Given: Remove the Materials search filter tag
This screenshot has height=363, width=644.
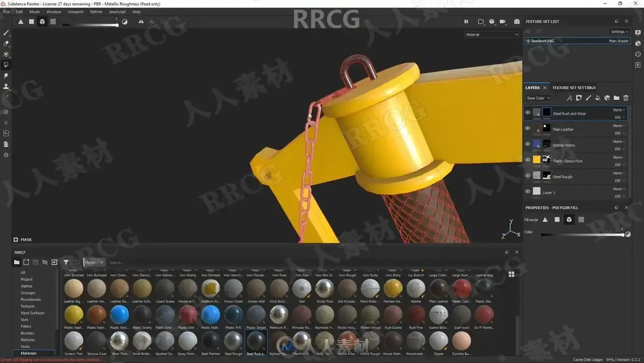Looking at the screenshot, I should (x=101, y=263).
